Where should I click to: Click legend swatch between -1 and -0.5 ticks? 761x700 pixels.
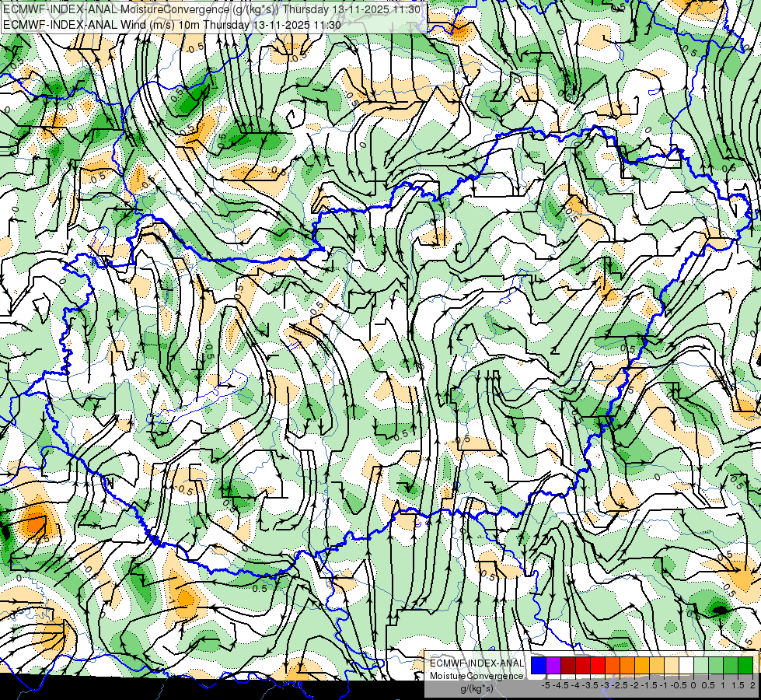point(672,665)
